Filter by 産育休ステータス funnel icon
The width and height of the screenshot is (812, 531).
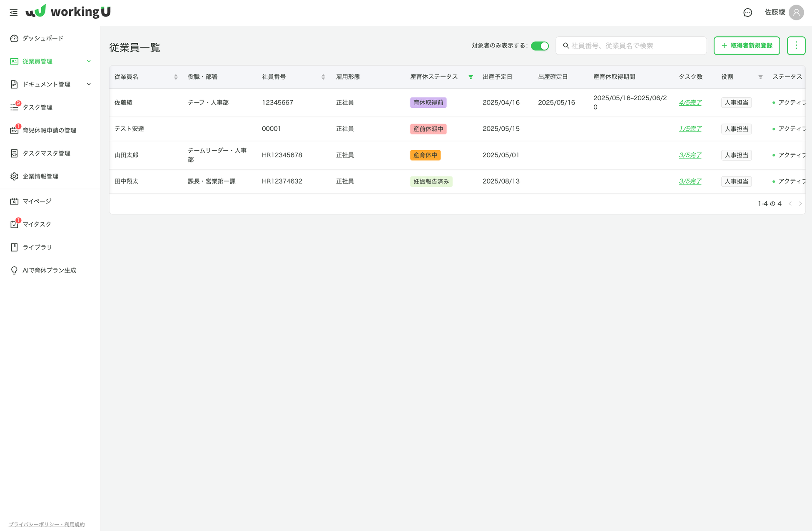(x=471, y=77)
